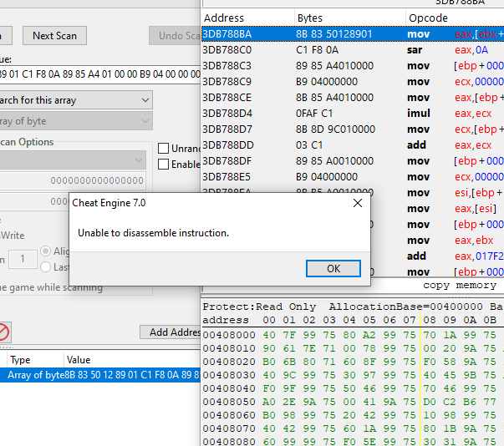Screen dimensions: 504x446
Task: Click hex dump row 00408080
Action: (353, 442)
